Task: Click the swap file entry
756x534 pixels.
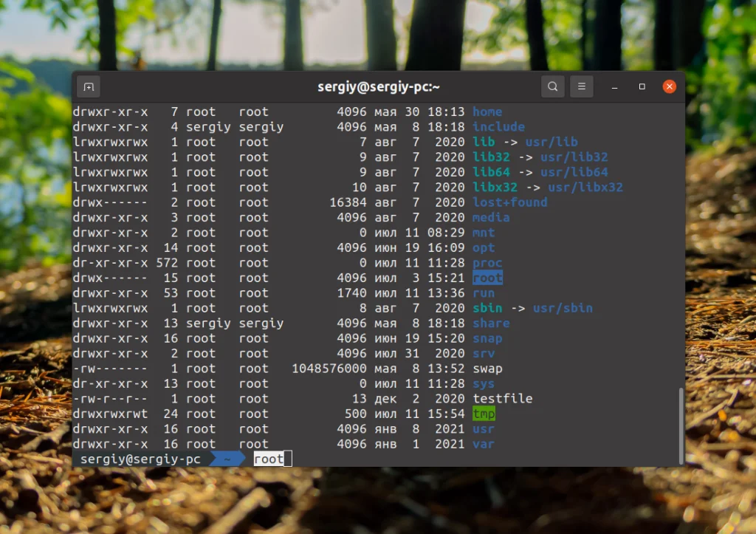Action: coord(487,369)
